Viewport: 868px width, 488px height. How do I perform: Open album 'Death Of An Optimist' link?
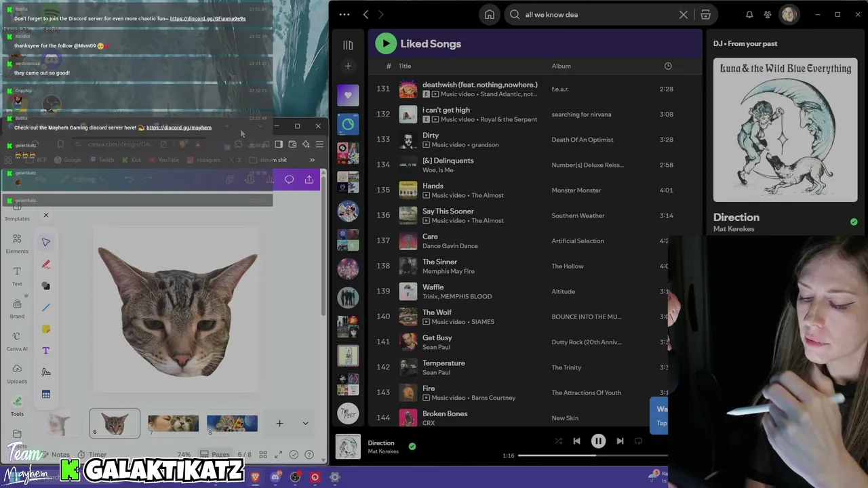point(583,140)
